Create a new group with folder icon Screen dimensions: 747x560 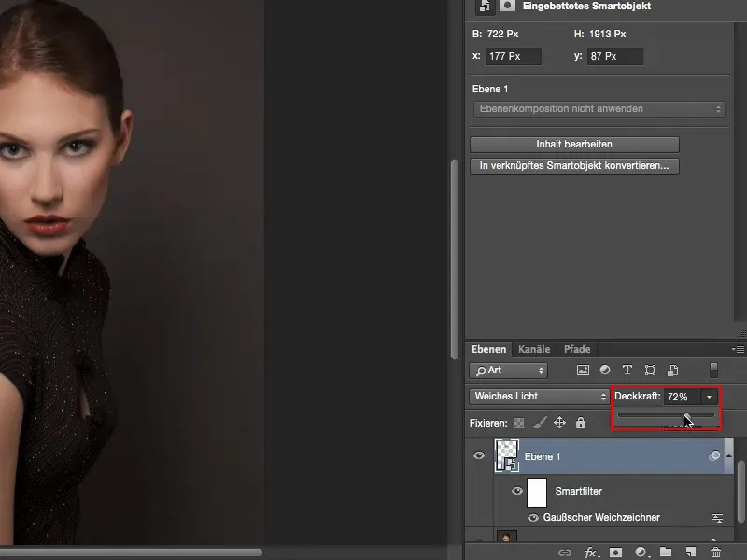pos(666,553)
